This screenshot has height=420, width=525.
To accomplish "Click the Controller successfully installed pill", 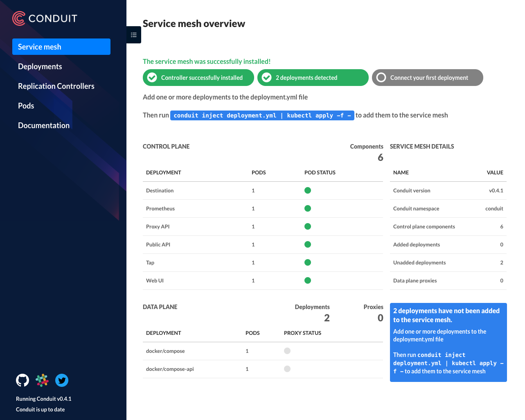I will click(198, 77).
